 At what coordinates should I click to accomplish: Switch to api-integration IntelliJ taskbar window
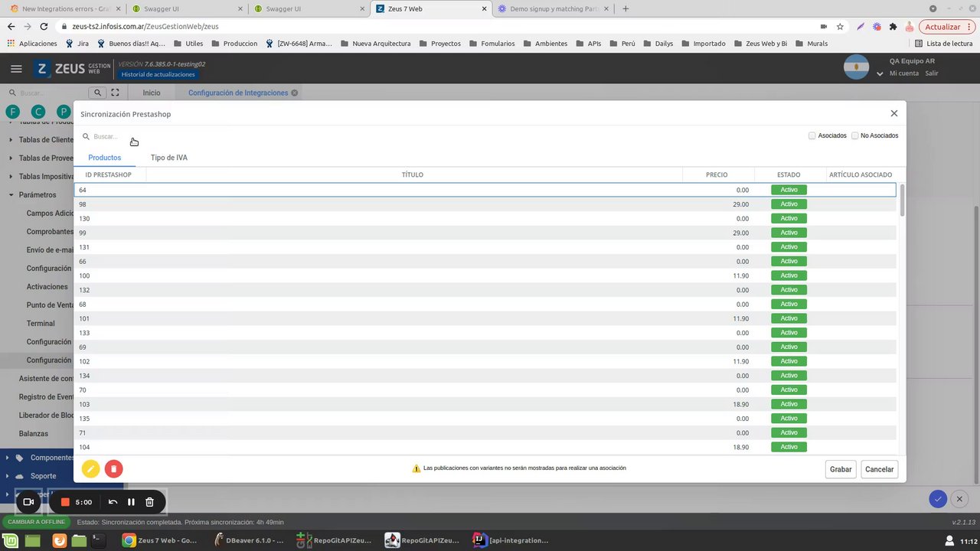coord(511,540)
